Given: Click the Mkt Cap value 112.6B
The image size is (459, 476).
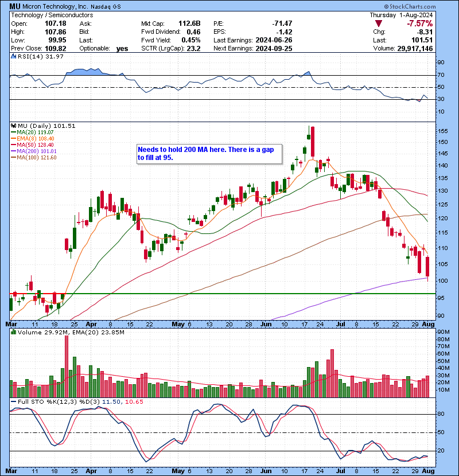Looking at the screenshot, I should tap(189, 24).
